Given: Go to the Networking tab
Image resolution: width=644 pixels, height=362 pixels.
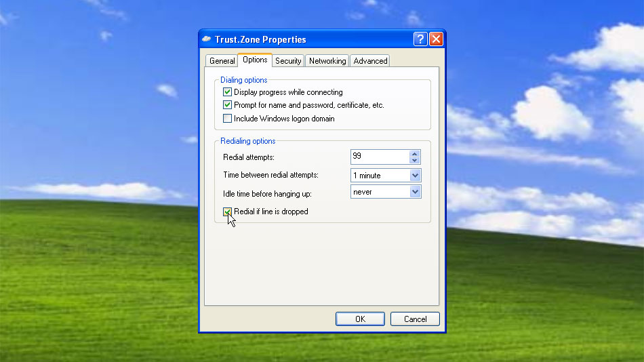Looking at the screenshot, I should click(327, 61).
